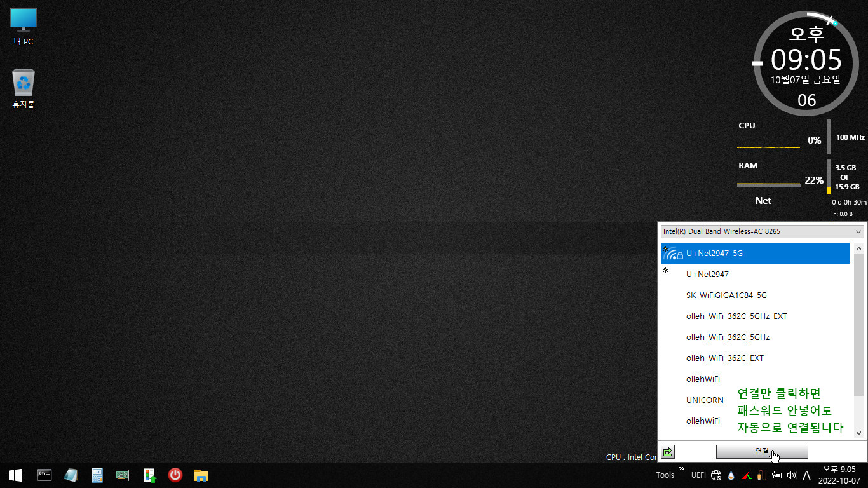Viewport: 868px width, 488px height.
Task: Click the green-arrow install list taskbar icon
Action: [x=149, y=475]
